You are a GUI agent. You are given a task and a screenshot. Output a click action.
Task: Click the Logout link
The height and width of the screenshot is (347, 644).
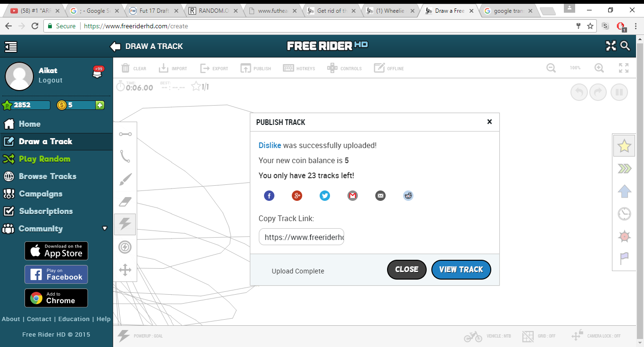50,80
